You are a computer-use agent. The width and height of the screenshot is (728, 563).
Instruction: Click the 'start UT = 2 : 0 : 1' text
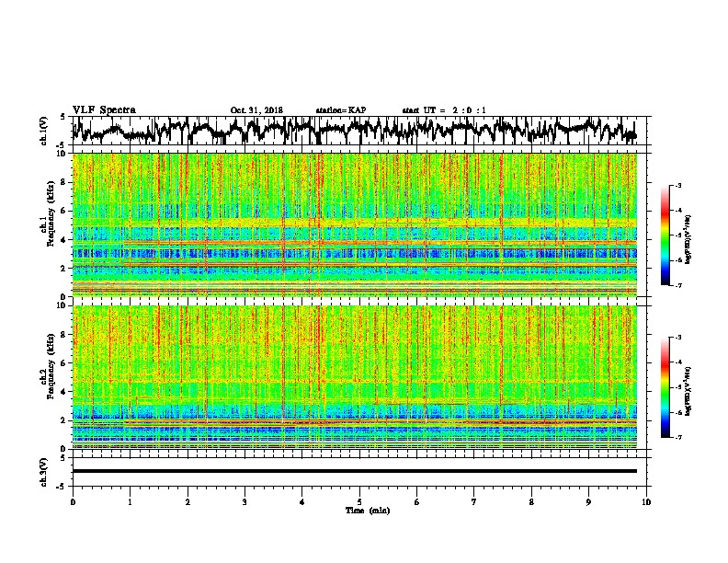444,110
